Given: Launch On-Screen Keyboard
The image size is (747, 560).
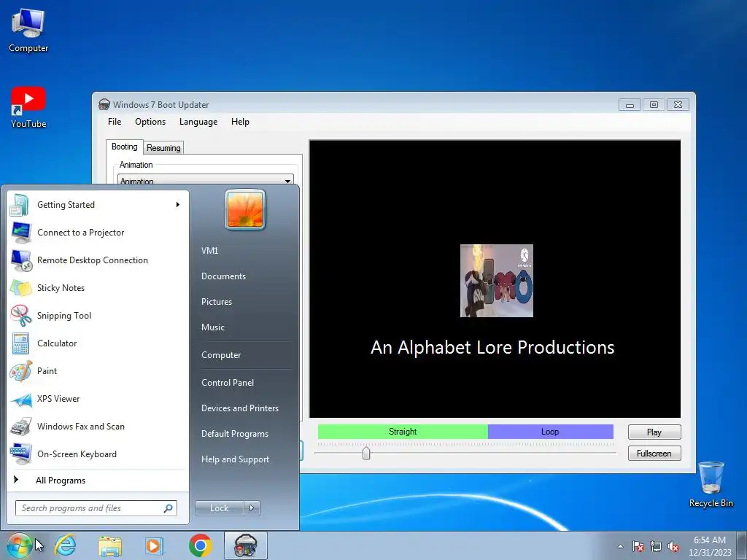Looking at the screenshot, I should (98, 454).
